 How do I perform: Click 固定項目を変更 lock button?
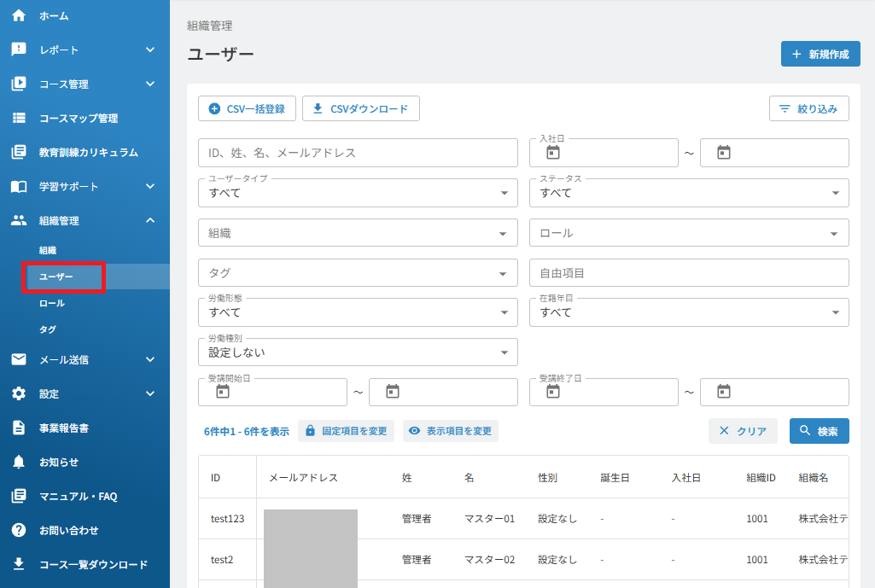click(346, 431)
